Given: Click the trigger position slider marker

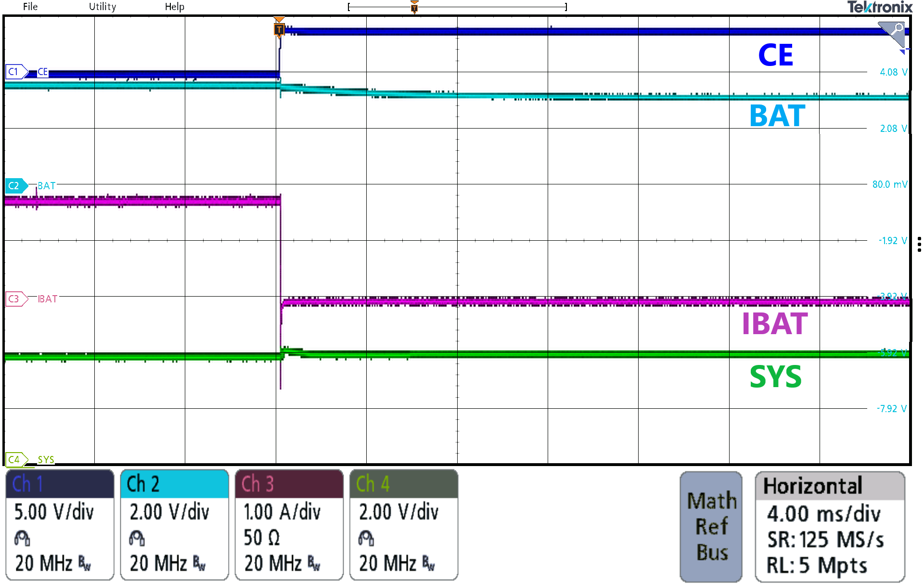Looking at the screenshot, I should 414,7.
